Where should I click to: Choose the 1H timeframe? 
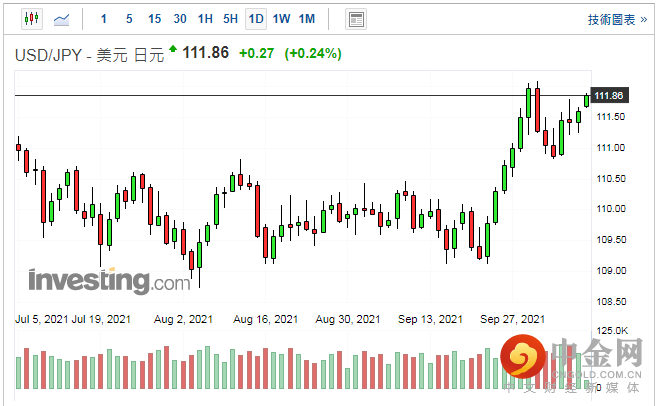click(205, 19)
